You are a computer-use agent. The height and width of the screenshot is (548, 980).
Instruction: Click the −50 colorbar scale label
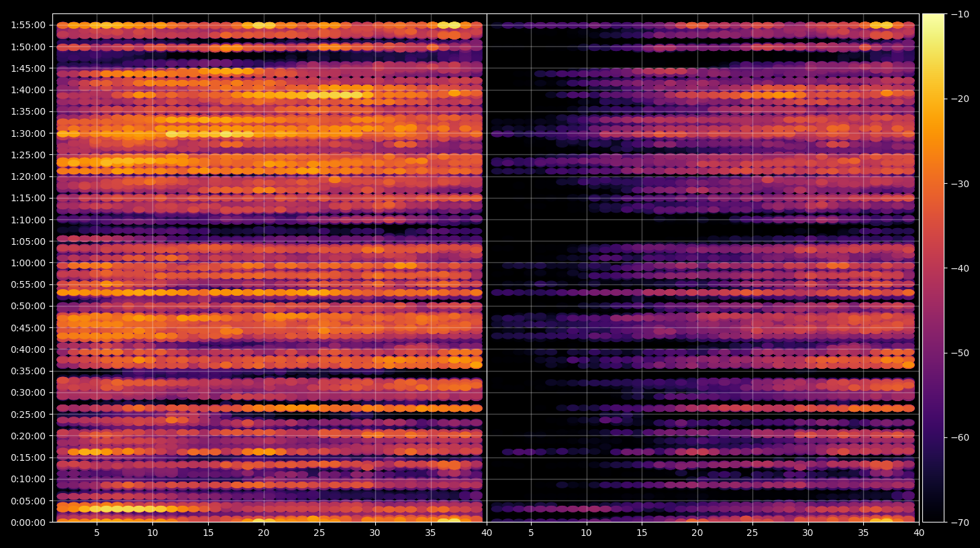pyautogui.click(x=961, y=353)
